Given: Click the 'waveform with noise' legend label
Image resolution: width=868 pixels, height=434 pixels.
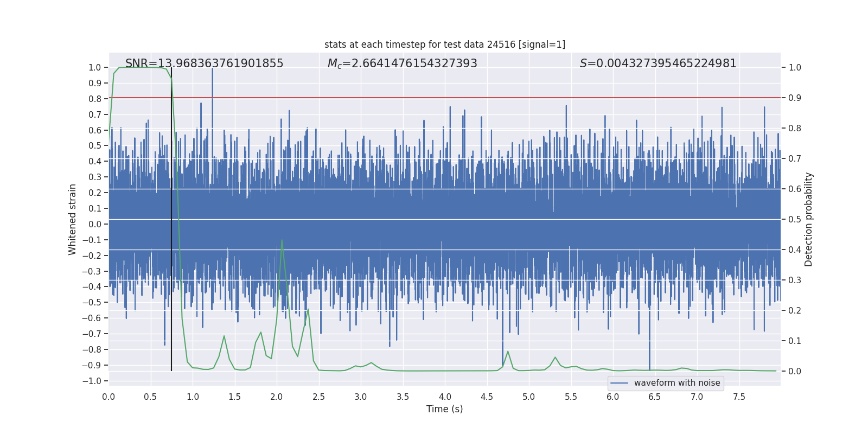Looking at the screenshot, I should pyautogui.click(x=676, y=383).
